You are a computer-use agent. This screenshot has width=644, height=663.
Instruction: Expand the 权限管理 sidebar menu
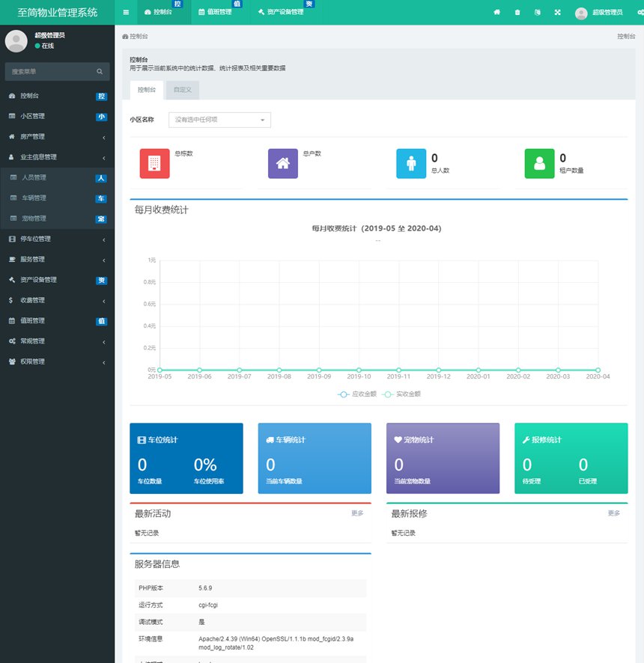[x=57, y=362]
